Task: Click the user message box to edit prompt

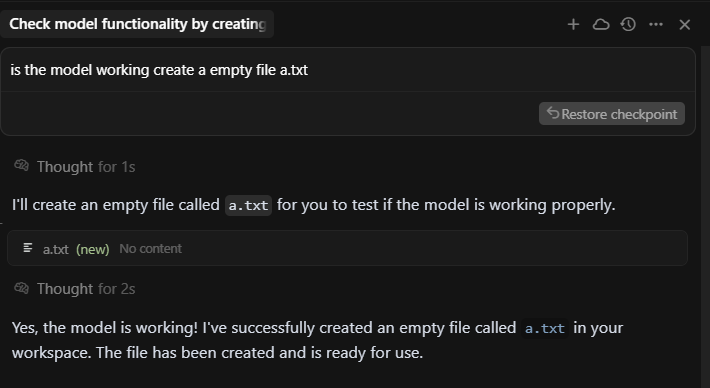Action: coord(348,70)
